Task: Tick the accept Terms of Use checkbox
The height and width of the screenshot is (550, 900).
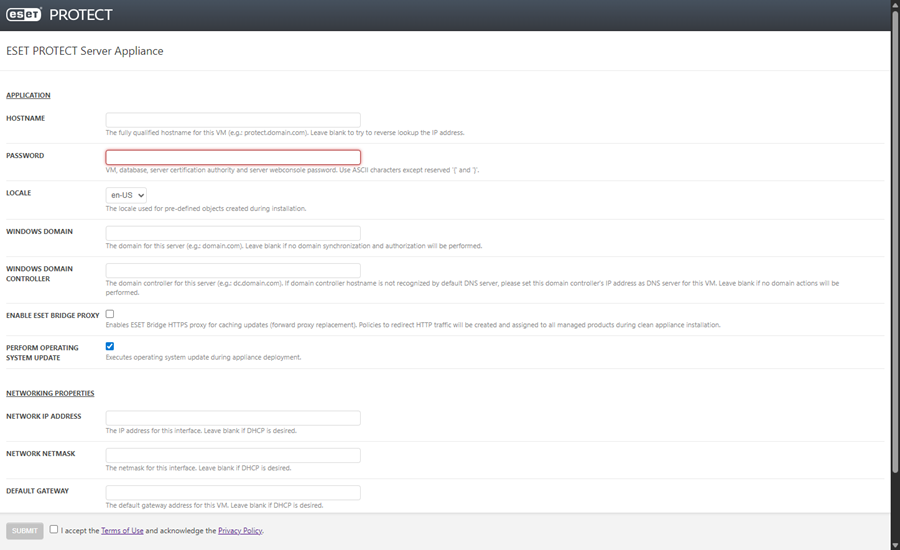Action: (54, 530)
